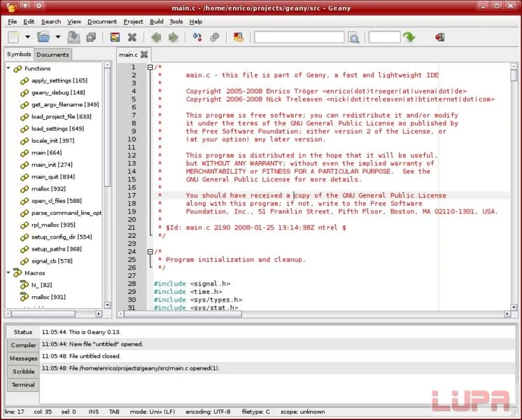Switch to the Scribble tab
522x420 pixels.
pyautogui.click(x=23, y=372)
